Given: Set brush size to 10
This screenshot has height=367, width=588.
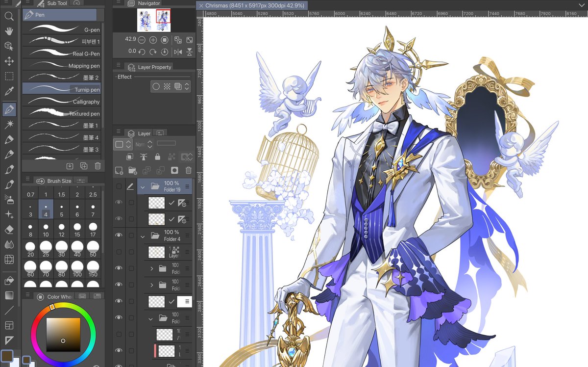Looking at the screenshot, I should pos(46,231).
